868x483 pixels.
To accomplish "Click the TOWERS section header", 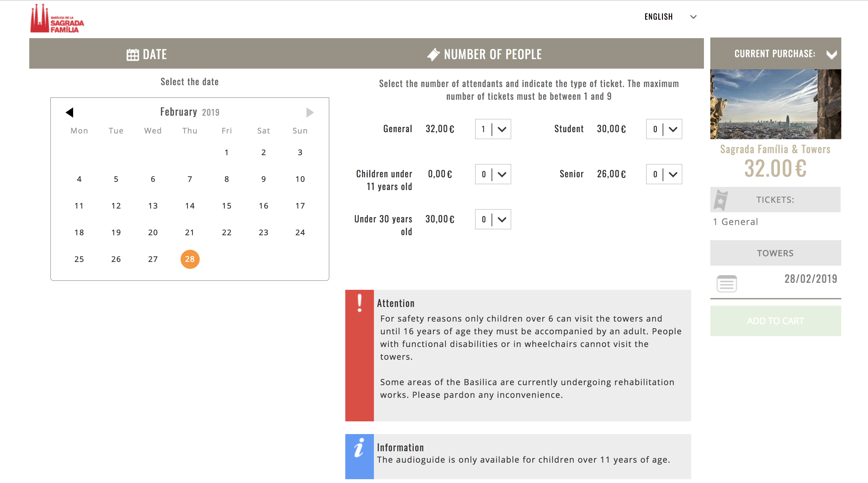I will click(775, 253).
